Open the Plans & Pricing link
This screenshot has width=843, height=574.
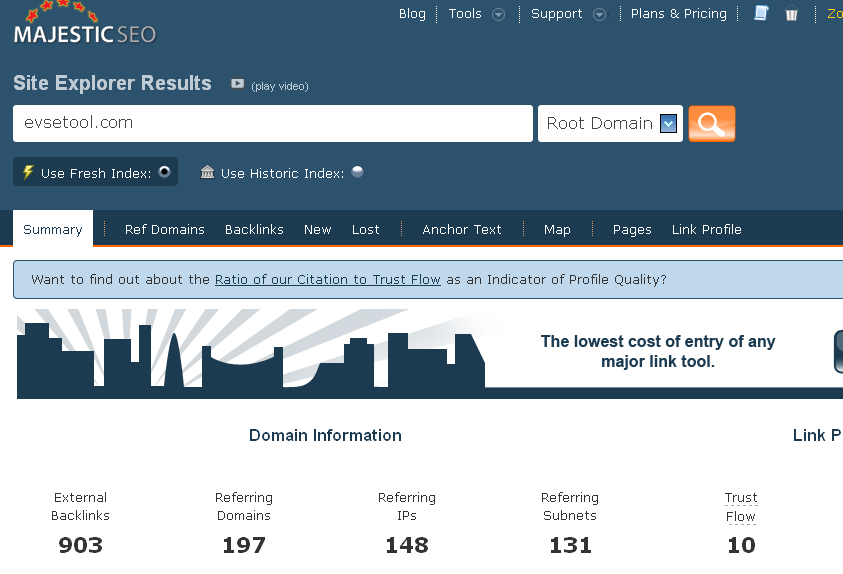(678, 14)
